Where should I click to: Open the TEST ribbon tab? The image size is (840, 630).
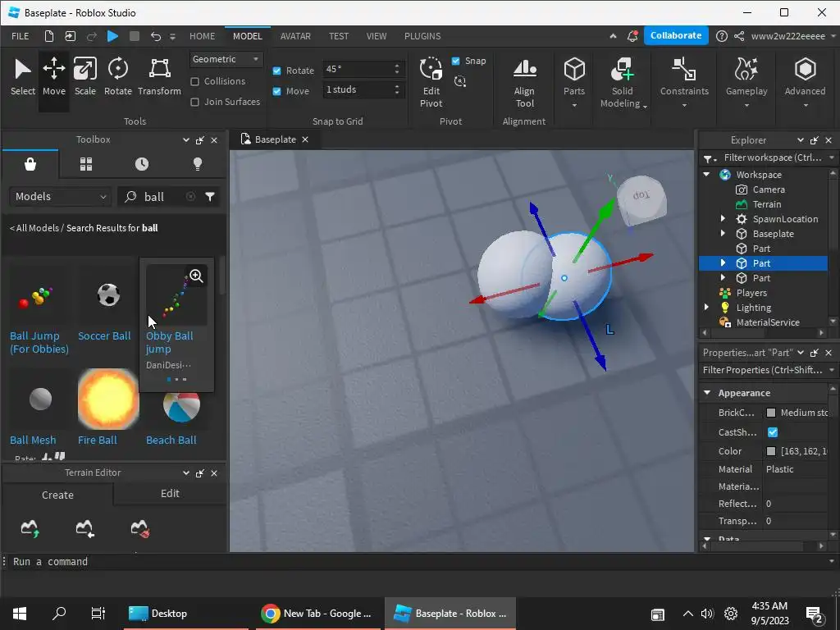click(339, 36)
